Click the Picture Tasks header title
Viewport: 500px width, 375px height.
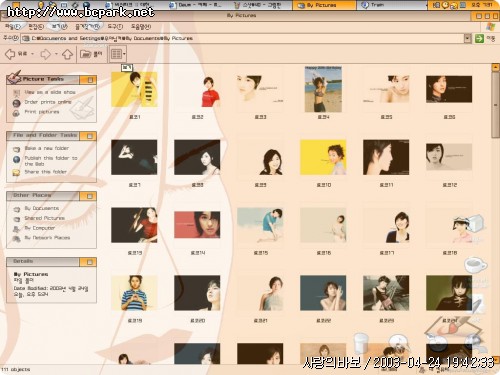(43, 79)
